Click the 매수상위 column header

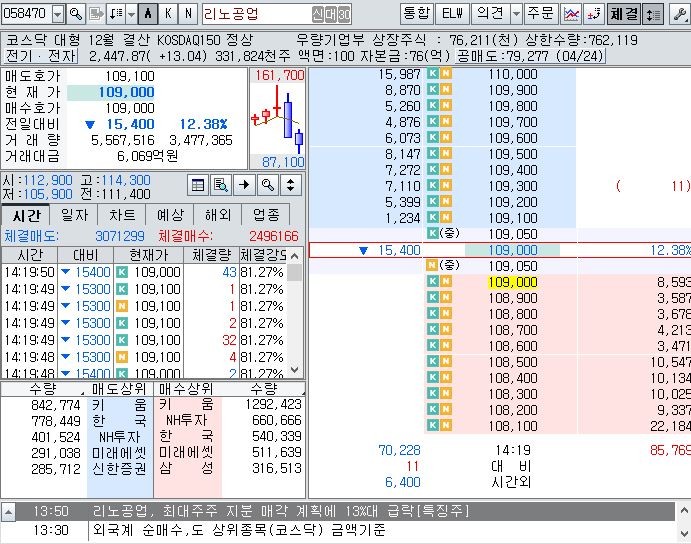pos(186,389)
